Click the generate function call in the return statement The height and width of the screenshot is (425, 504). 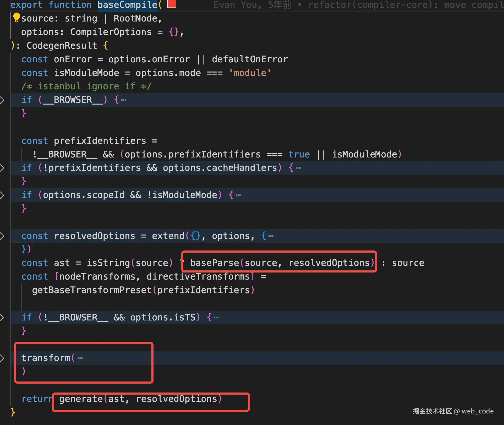(x=81, y=399)
